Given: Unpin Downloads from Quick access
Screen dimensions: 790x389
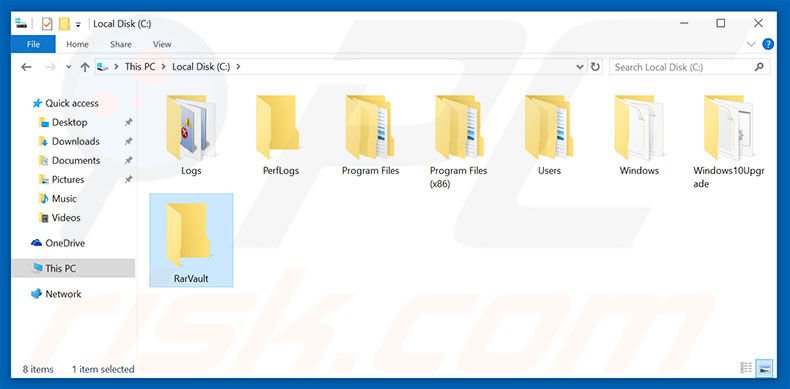Looking at the screenshot, I should (128, 142).
